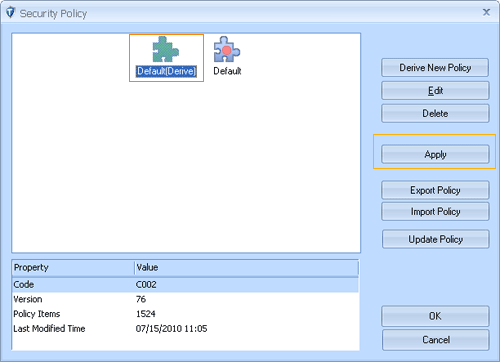The width and height of the screenshot is (500, 362).
Task: Click the shield icon in the title bar
Action: (x=10, y=13)
